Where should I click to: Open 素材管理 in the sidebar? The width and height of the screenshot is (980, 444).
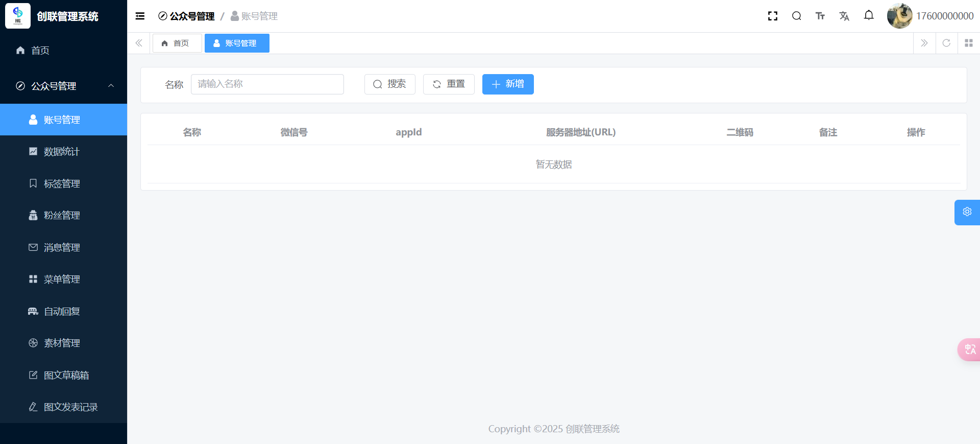(x=63, y=343)
